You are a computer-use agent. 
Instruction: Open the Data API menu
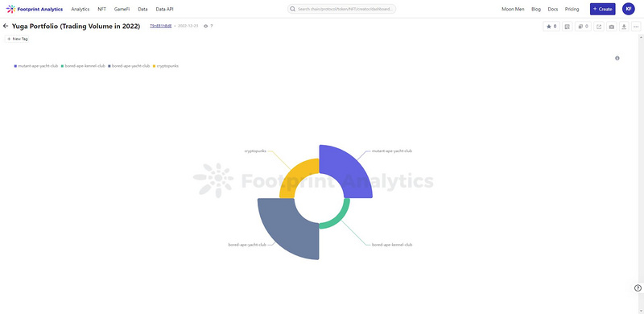165,9
